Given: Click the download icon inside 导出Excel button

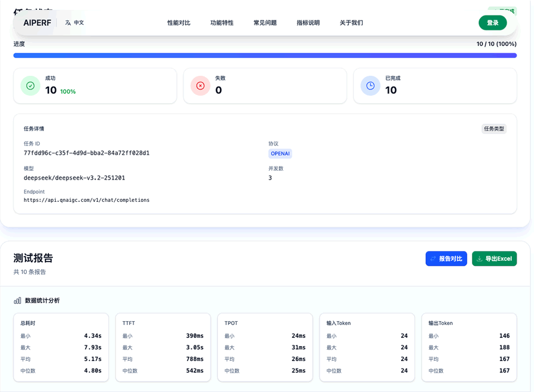Looking at the screenshot, I should [478, 258].
